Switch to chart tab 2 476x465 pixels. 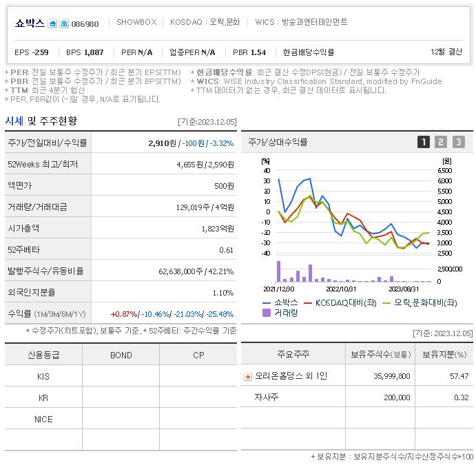[441, 142]
